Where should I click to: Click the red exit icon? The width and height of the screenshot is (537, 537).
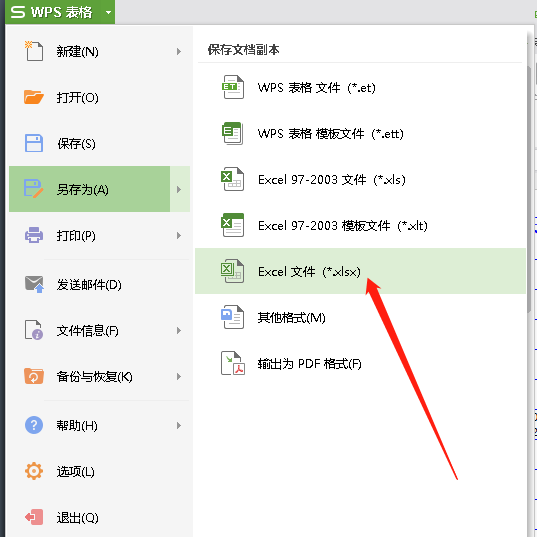[x=34, y=517]
